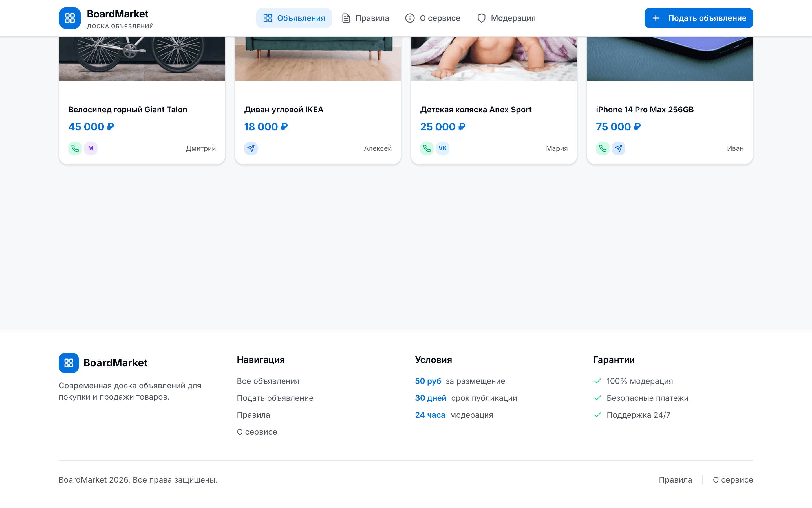
Task: Click the Условия heading
Action: 434,360
